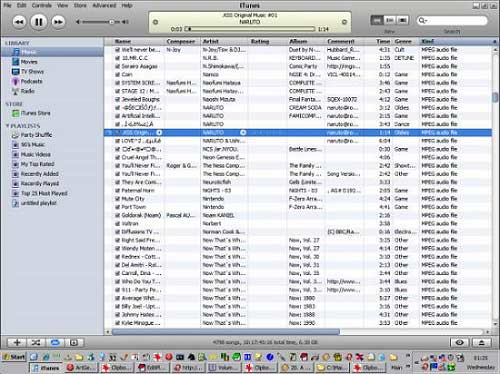Open the Help menu
The width and height of the screenshot is (500, 374).
click(x=127, y=5)
